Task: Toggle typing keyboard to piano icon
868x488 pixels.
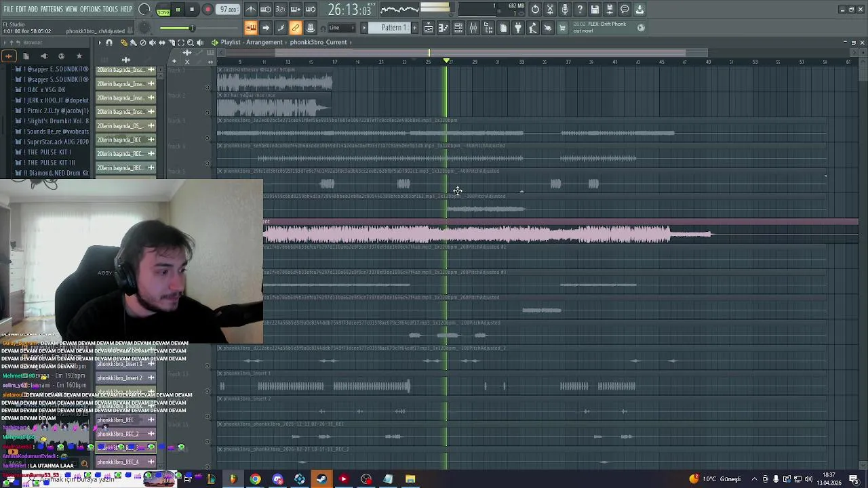Action: tap(251, 28)
